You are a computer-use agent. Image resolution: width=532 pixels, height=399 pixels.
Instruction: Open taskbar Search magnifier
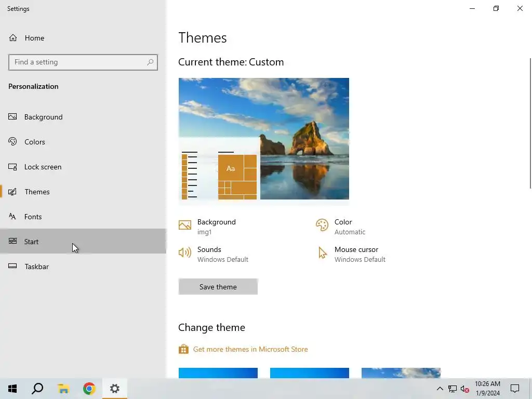(37, 389)
